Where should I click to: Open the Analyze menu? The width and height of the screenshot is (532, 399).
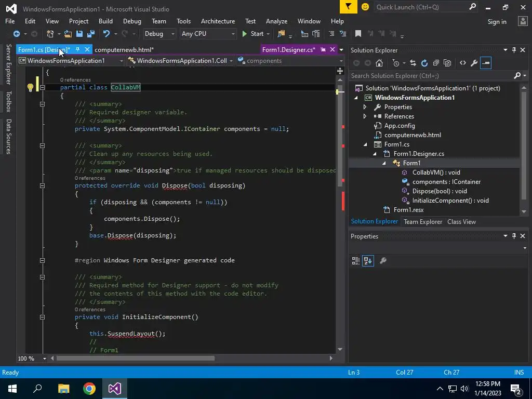click(x=276, y=21)
